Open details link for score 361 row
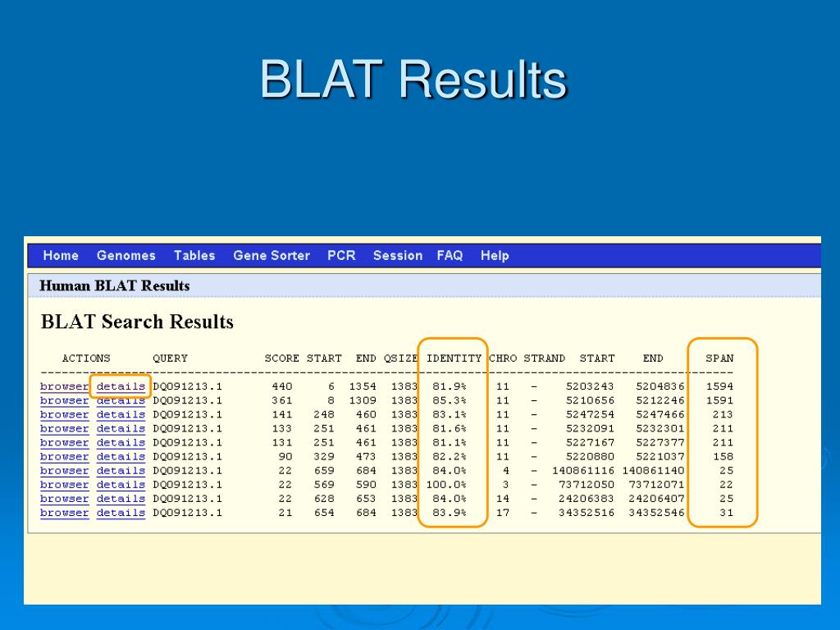 (x=121, y=400)
